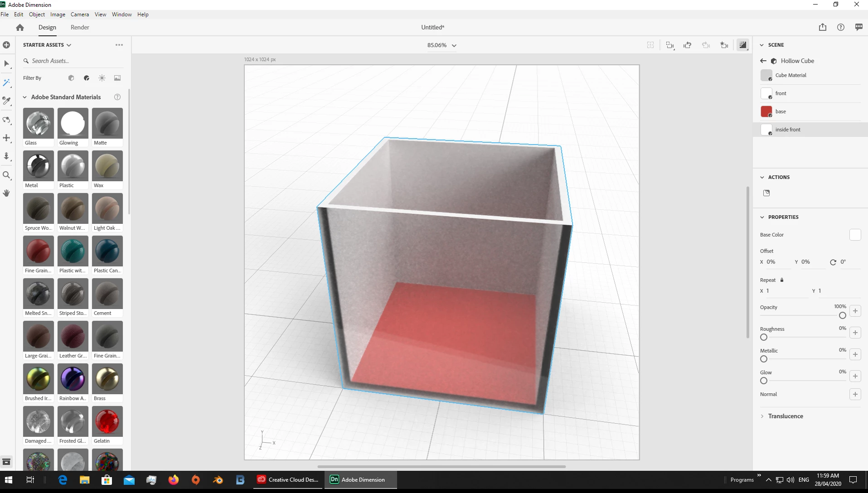Screen dimensions: 868x493
Task: Add texture to Glow property
Action: pyautogui.click(x=855, y=376)
